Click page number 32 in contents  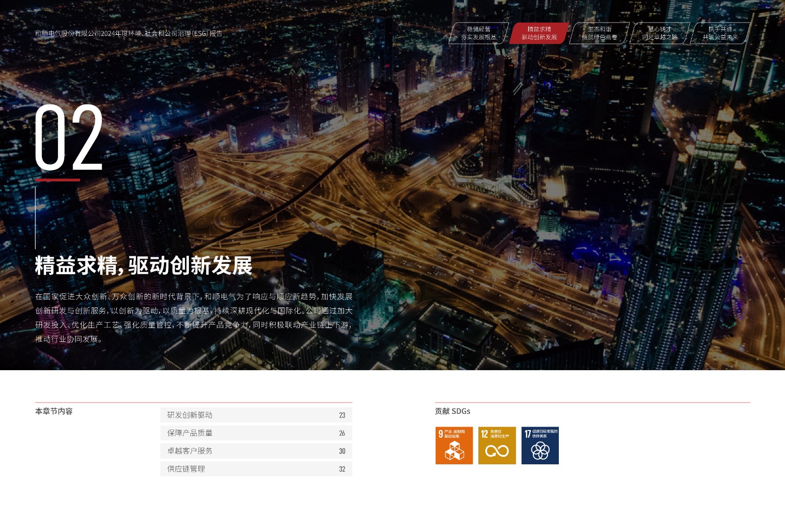tap(342, 469)
